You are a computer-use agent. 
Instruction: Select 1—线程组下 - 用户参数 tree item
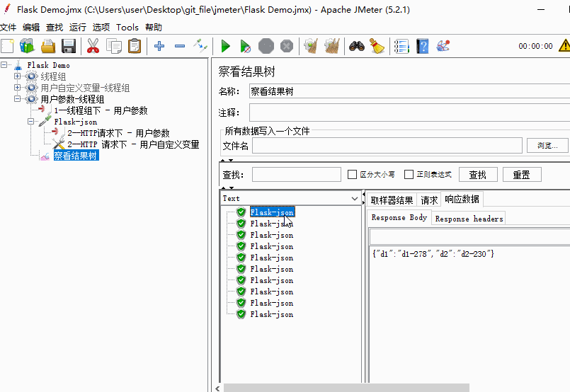pyautogui.click(x=101, y=110)
